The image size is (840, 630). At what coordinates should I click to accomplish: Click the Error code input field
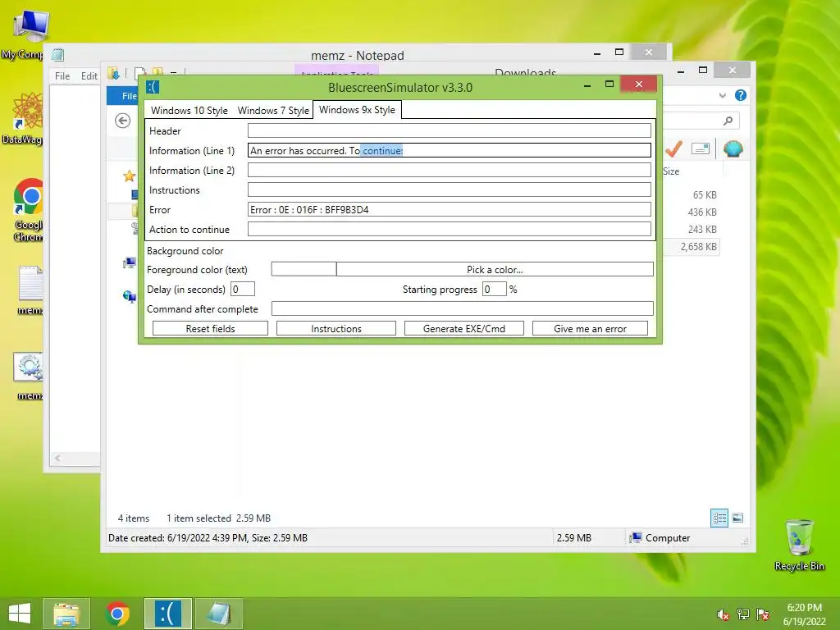[449, 209]
